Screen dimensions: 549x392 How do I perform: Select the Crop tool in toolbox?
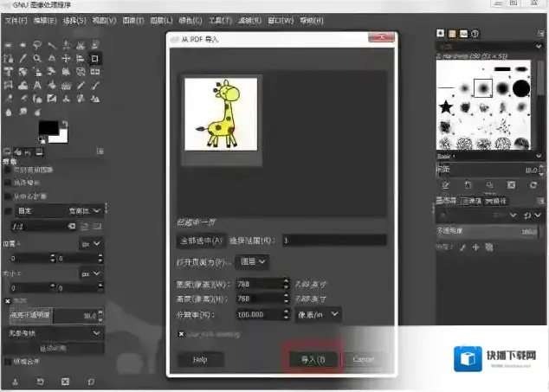(95, 59)
